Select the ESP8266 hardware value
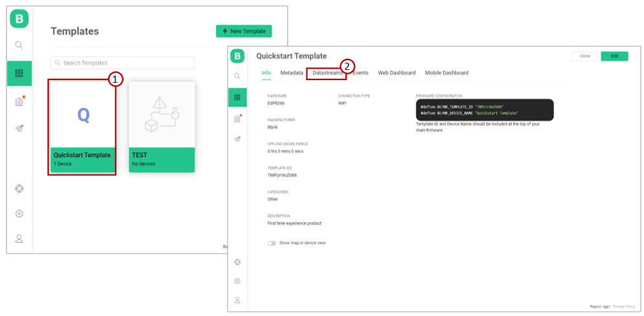644x316 pixels. (275, 103)
